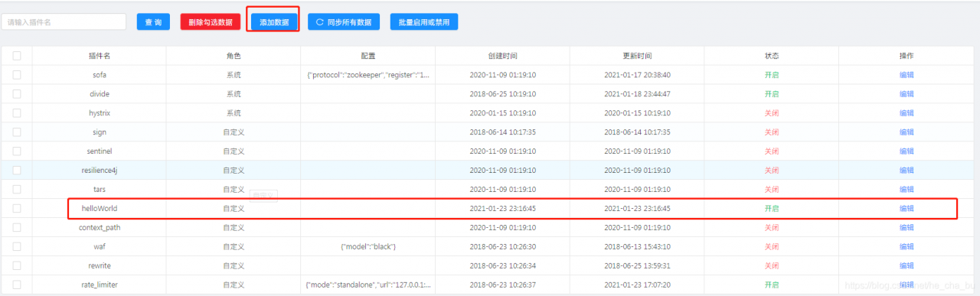This screenshot has height=296, width=980.
Task: Click the red 删除勾选数据 button
Action: pos(210,22)
